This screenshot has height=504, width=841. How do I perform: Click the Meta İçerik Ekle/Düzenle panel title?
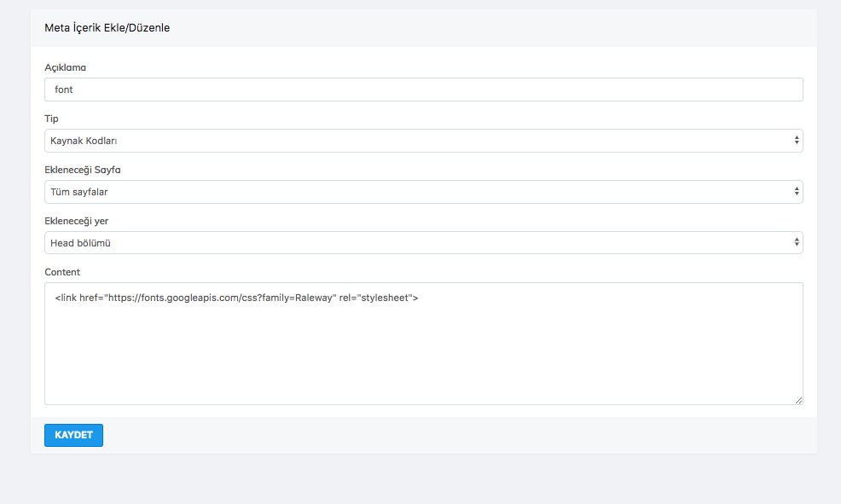[x=107, y=28]
